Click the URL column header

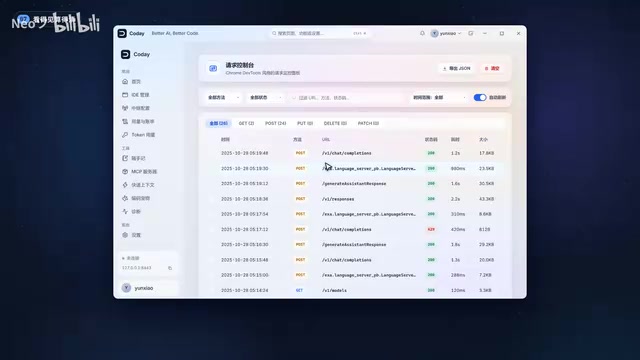tap(326, 140)
